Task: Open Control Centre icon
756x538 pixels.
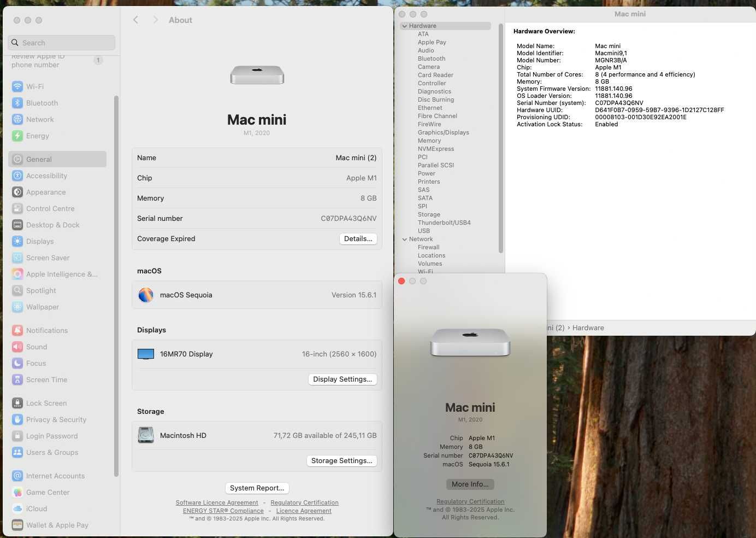Action: coord(17,208)
